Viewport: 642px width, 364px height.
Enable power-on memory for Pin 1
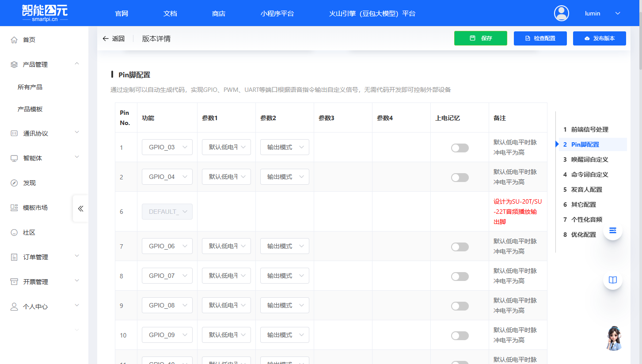(x=460, y=148)
